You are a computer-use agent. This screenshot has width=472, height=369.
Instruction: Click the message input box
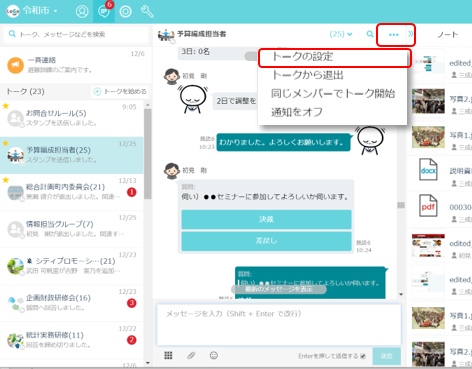tap(279, 324)
